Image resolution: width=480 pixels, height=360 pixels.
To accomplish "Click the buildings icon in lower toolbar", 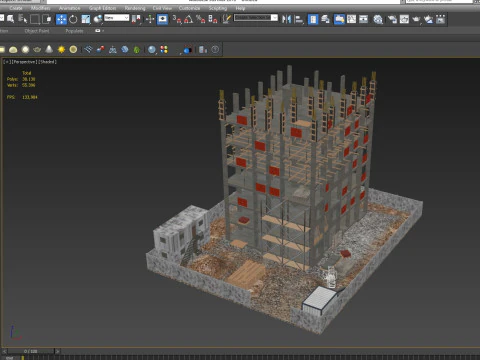I will click(203, 50).
